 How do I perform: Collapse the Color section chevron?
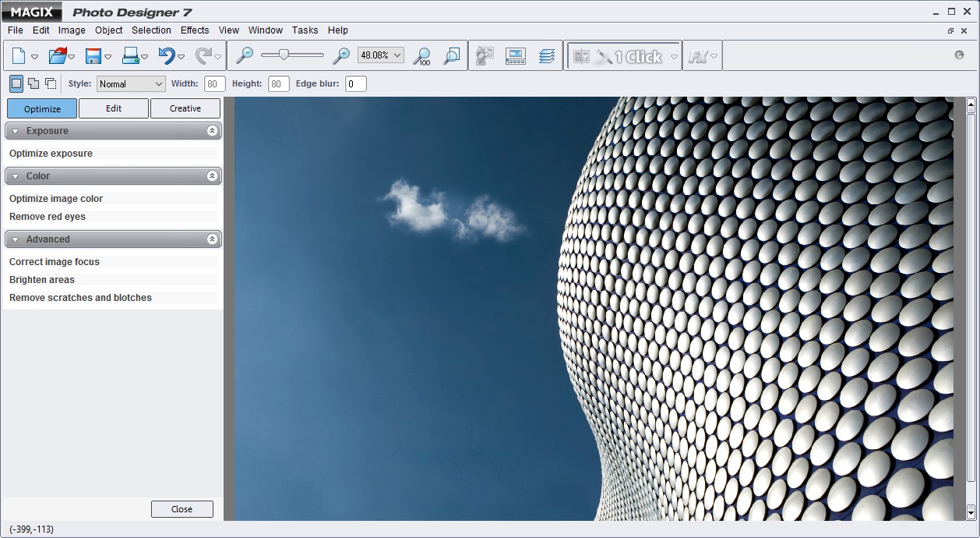[212, 176]
